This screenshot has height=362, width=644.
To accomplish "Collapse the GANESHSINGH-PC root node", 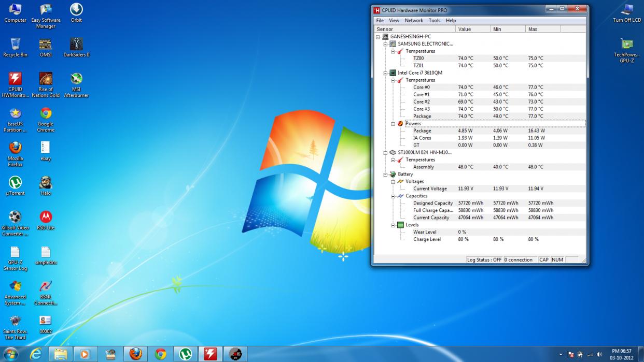I will [x=377, y=37].
